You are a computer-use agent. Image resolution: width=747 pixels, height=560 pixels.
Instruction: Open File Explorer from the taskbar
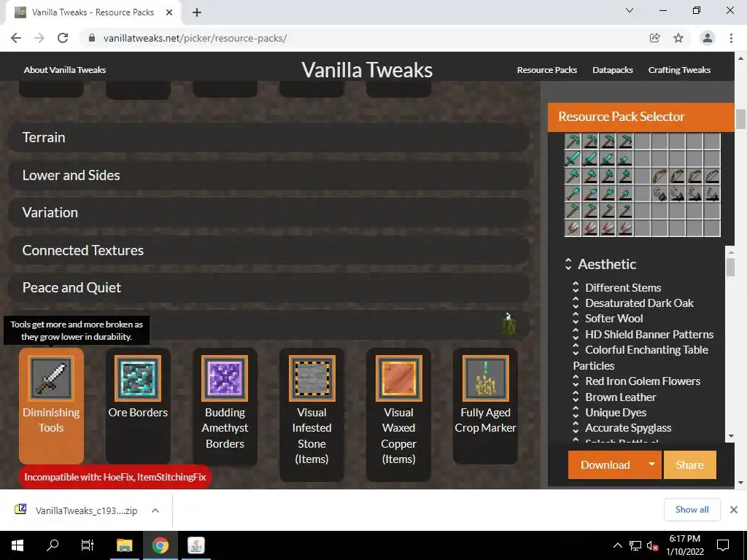pyautogui.click(x=124, y=545)
